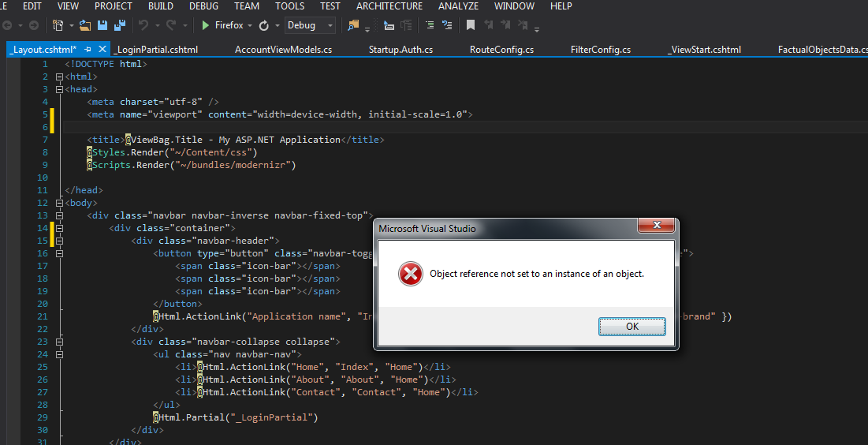Switch to the RouteConfig.cs tab

pos(501,50)
